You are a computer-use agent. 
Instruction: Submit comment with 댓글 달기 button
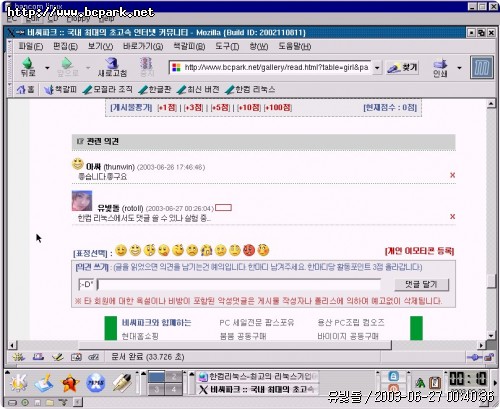pos(422,285)
